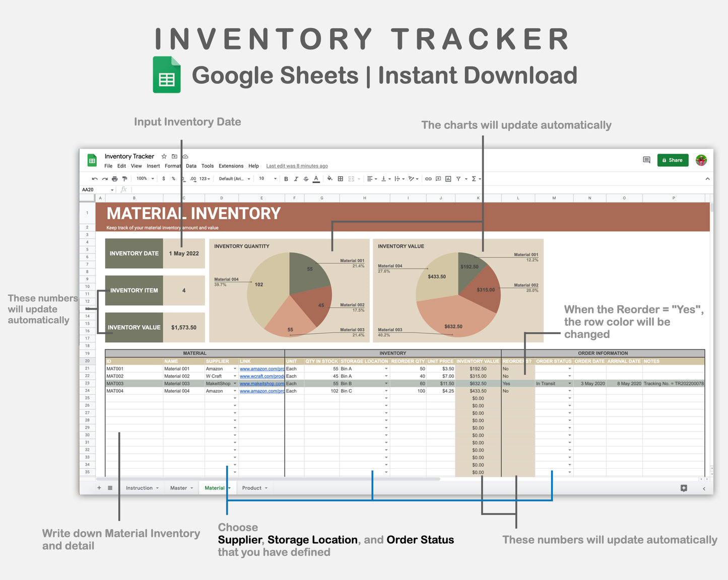728x580 pixels.
Task: Click the Print icon
Action: tap(115, 179)
